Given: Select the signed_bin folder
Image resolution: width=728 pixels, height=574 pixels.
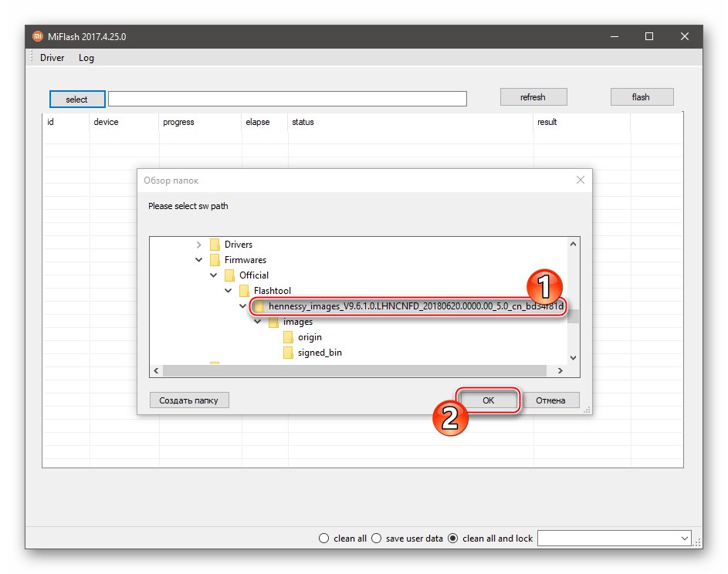Looking at the screenshot, I should click(x=320, y=353).
